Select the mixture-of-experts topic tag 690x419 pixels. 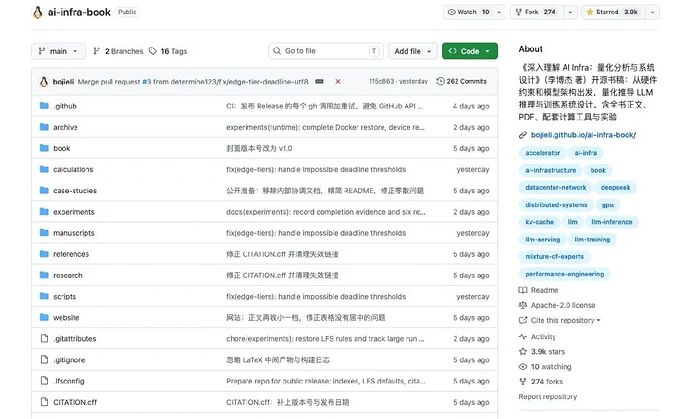[x=554, y=256]
